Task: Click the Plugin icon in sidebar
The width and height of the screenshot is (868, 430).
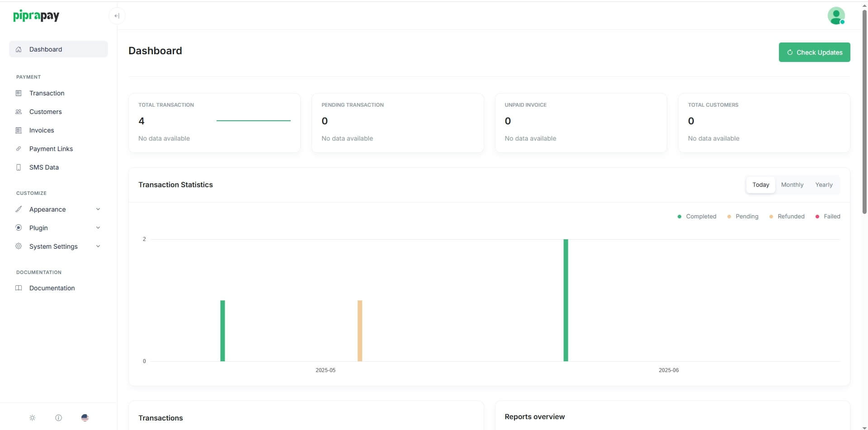Action: 19,228
